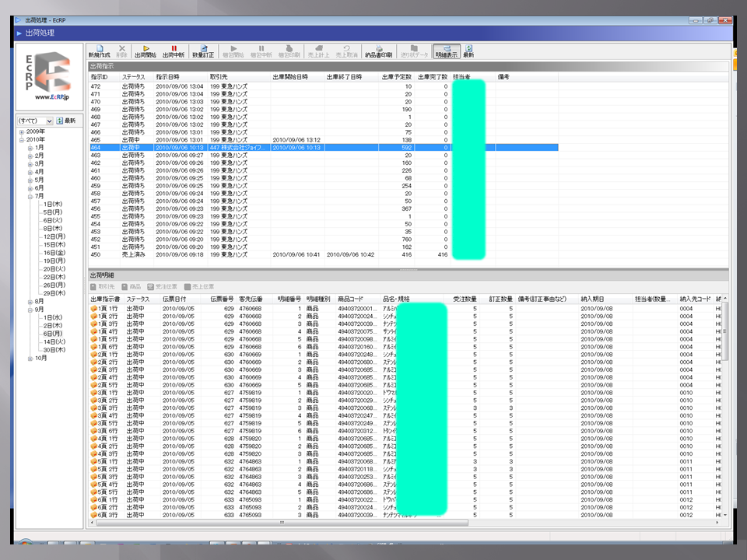The width and height of the screenshot is (747, 560).
Task: Pause shipping with 出荷中断 icon
Action: pyautogui.click(x=174, y=51)
